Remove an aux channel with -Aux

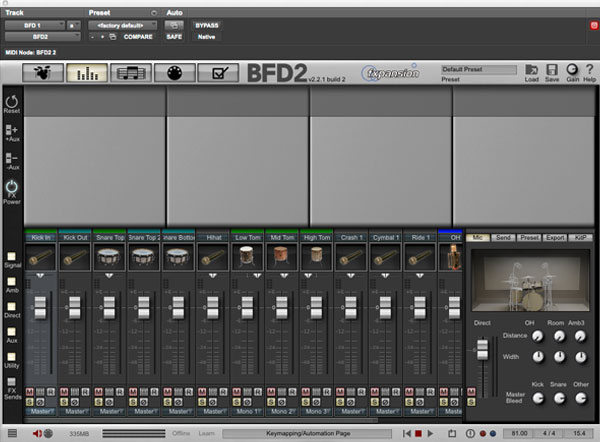pos(11,161)
